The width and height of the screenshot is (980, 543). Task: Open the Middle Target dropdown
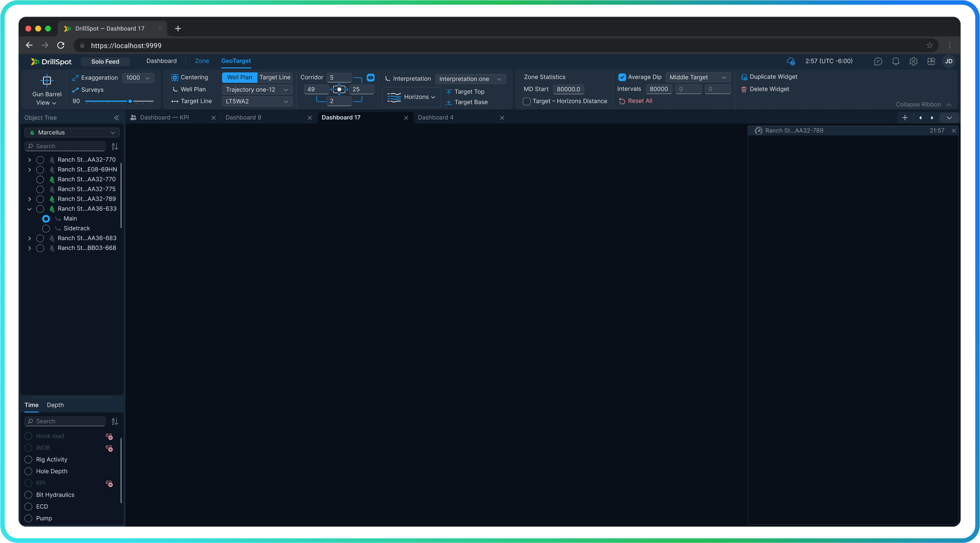(698, 77)
